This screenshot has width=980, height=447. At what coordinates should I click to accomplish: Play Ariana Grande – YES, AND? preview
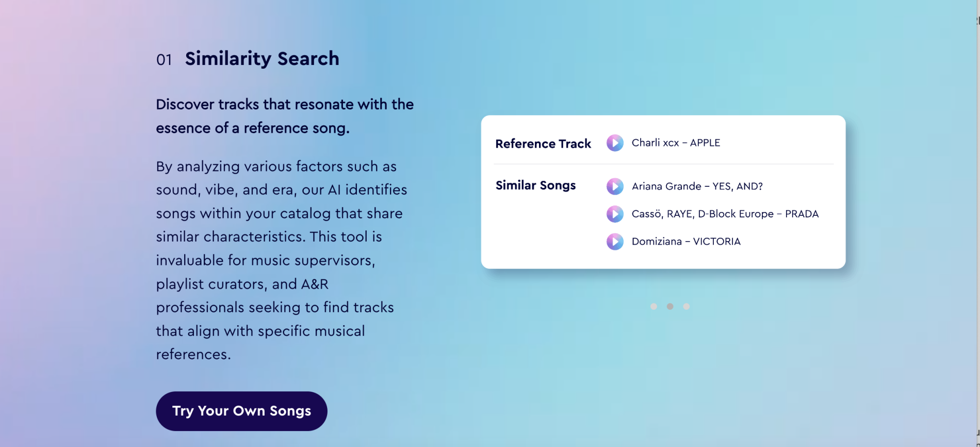(x=615, y=186)
